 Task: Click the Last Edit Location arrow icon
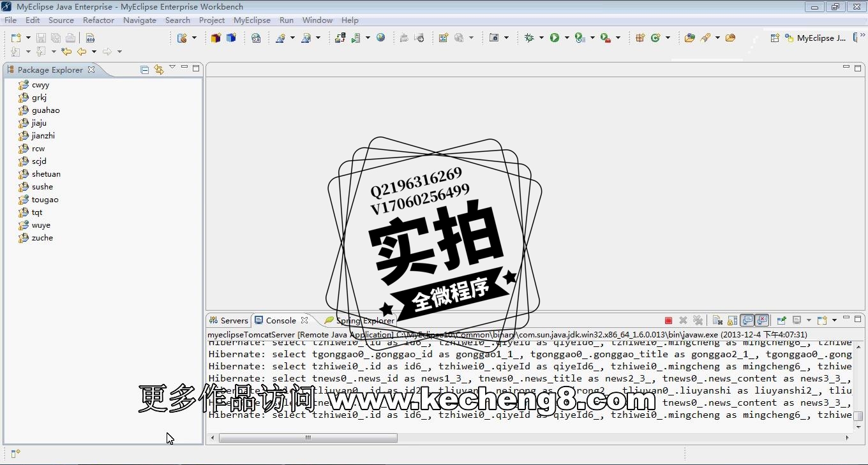click(66, 52)
